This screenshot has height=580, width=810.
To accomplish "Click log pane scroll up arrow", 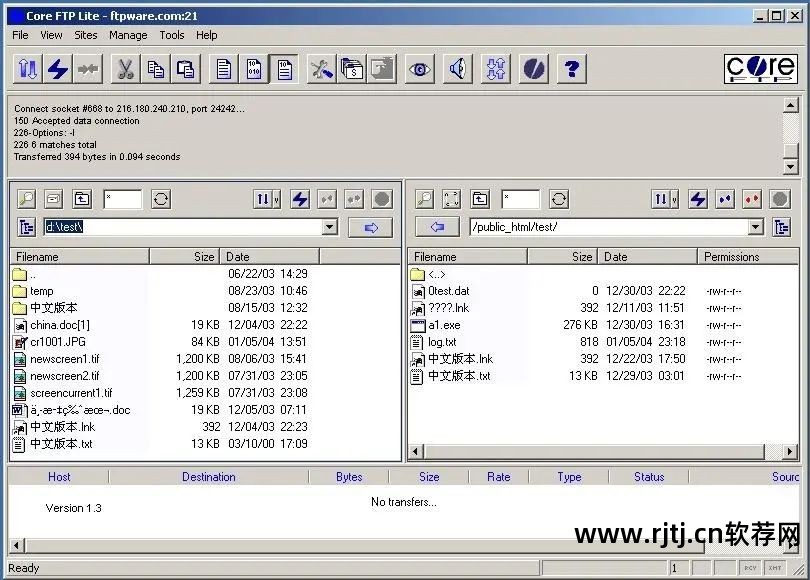I will coord(791,105).
